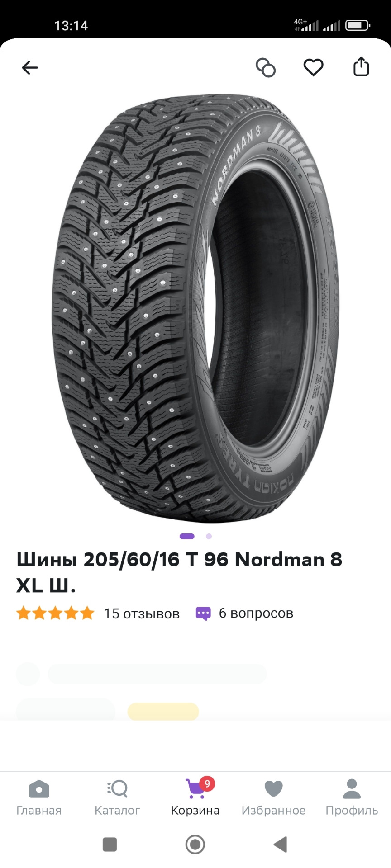Tap the compare products circles icon

pos(266,68)
